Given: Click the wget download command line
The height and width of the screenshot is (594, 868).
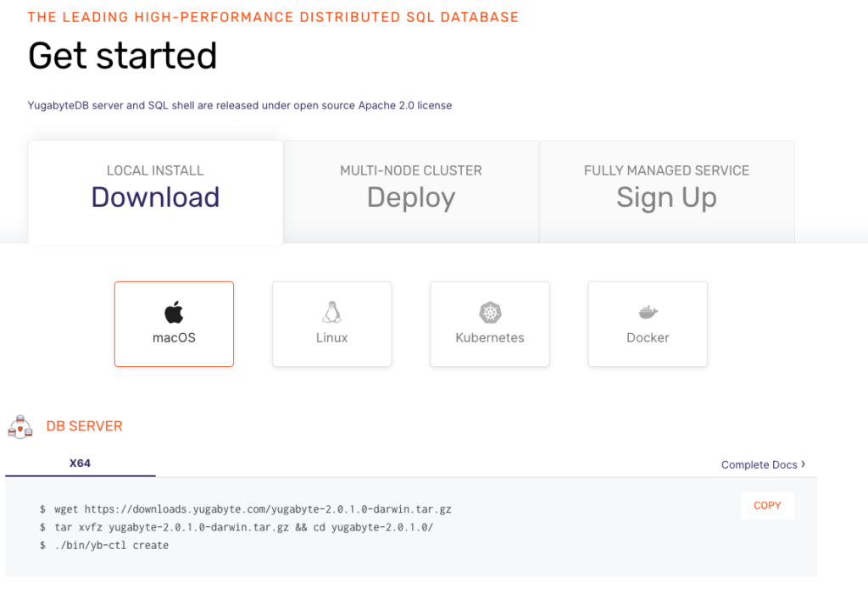Looking at the screenshot, I should coord(245,509).
